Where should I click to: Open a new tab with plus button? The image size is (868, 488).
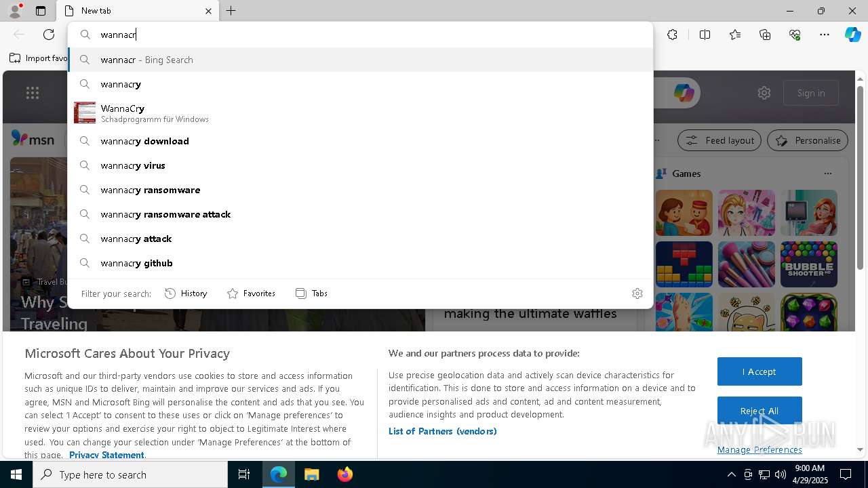click(231, 11)
